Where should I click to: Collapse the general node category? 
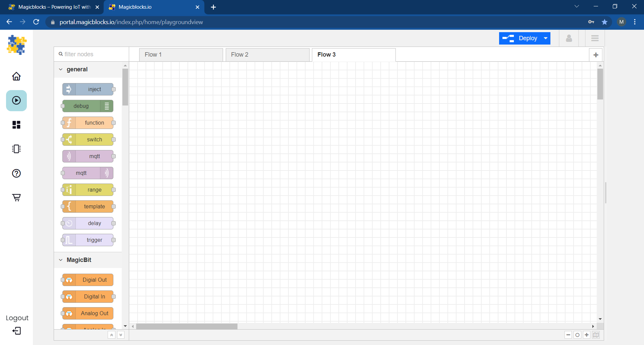(x=61, y=69)
